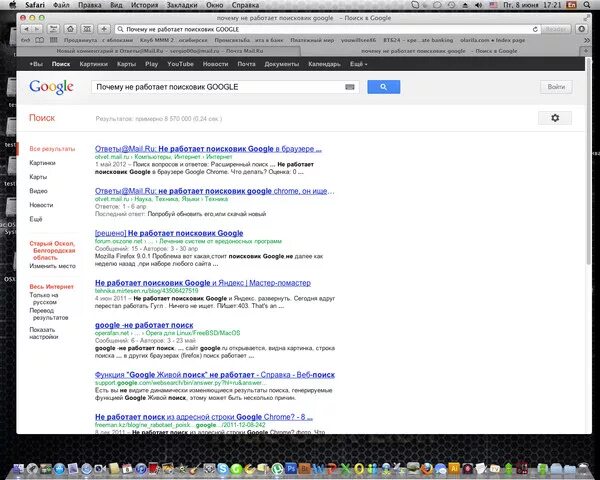The image size is (600, 480).
Task: Open the Safari home page button
Action: 70,29
